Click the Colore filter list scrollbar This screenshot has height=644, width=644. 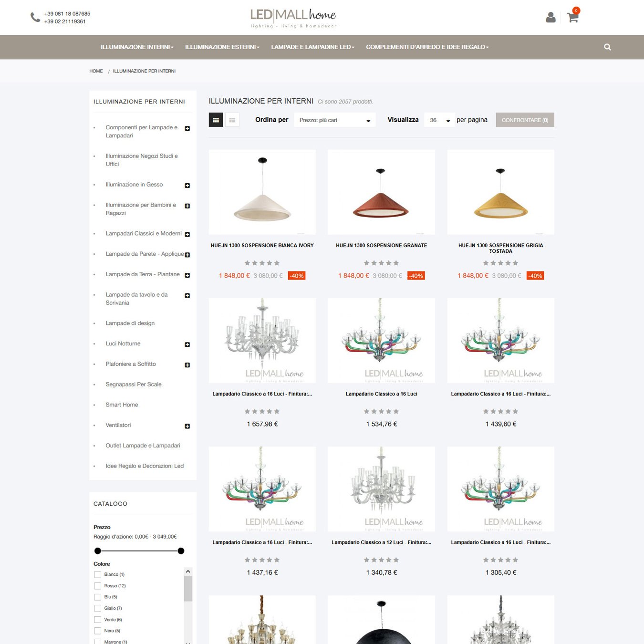[188, 589]
